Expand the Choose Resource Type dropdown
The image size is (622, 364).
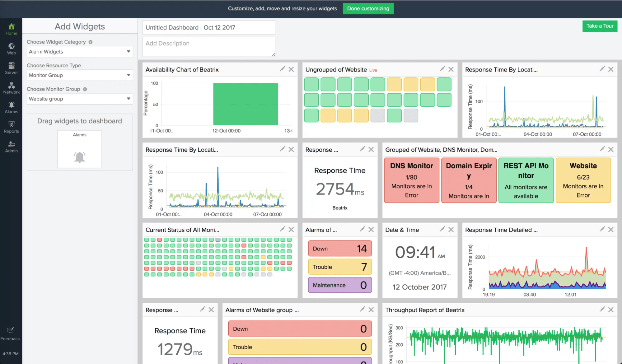tap(79, 75)
